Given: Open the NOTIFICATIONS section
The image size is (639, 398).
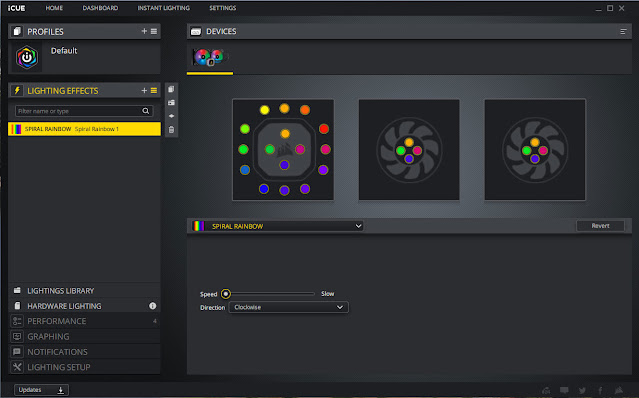Looking at the screenshot, I should point(84,352).
